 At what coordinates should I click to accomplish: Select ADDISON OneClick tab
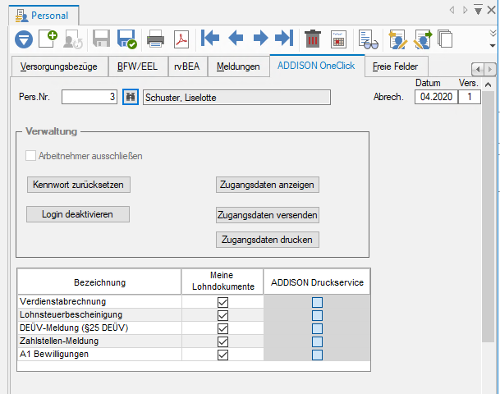point(317,66)
